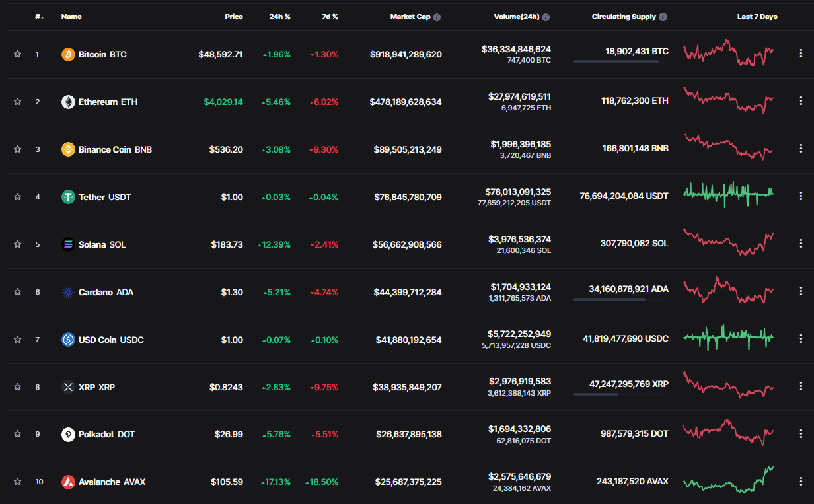Star Ethereum to add to watchlist
The width and height of the screenshot is (814, 504).
pos(18,102)
